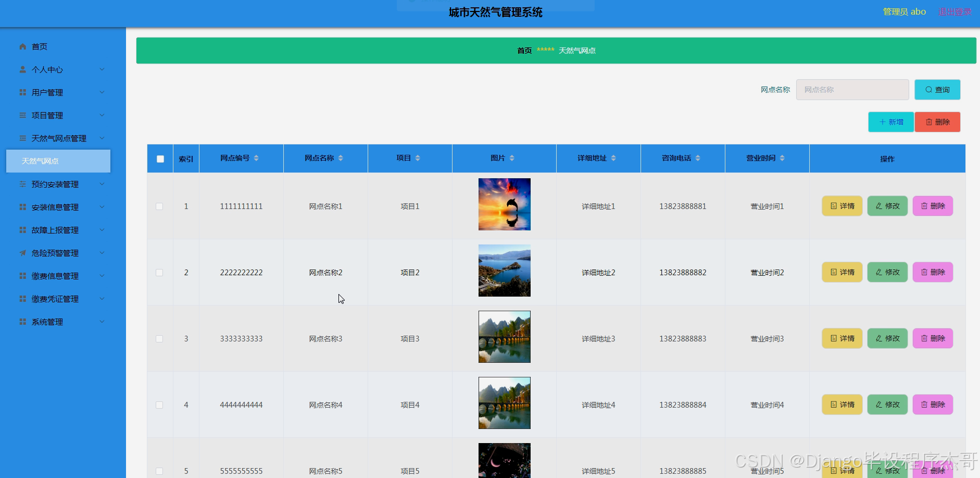Open the 缴费信息管理 menu entry
Screen dimensions: 980x478
[58, 276]
